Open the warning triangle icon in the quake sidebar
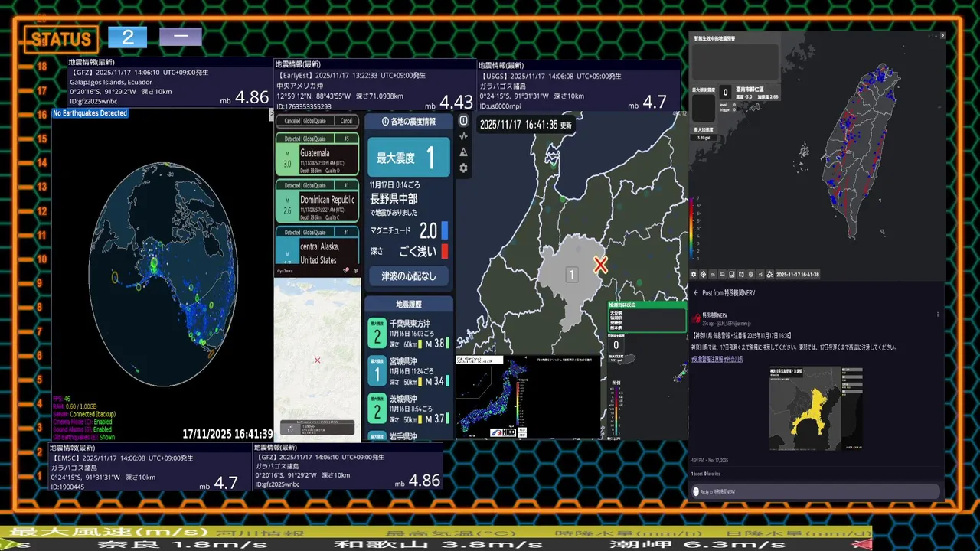Screen dimensions: 980x551 [x=463, y=152]
